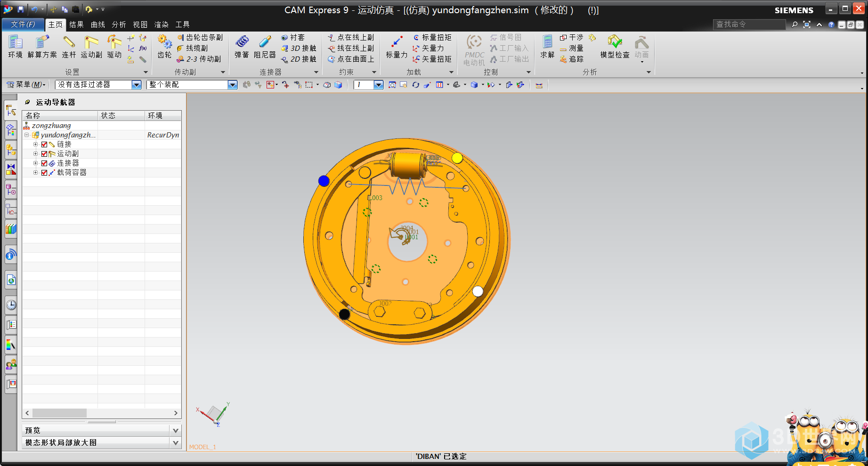
Task: Apply 点在线上副 constraint
Action: click(x=351, y=37)
